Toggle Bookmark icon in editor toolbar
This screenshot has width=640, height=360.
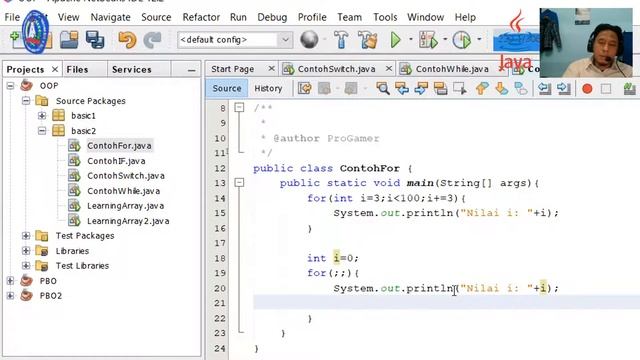(x=521, y=88)
